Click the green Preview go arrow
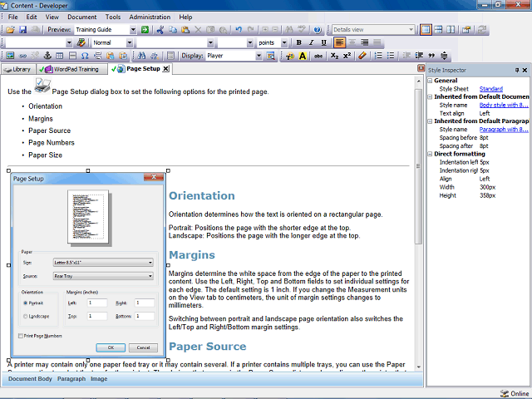Image resolution: width=532 pixels, height=399 pixels. point(145,30)
